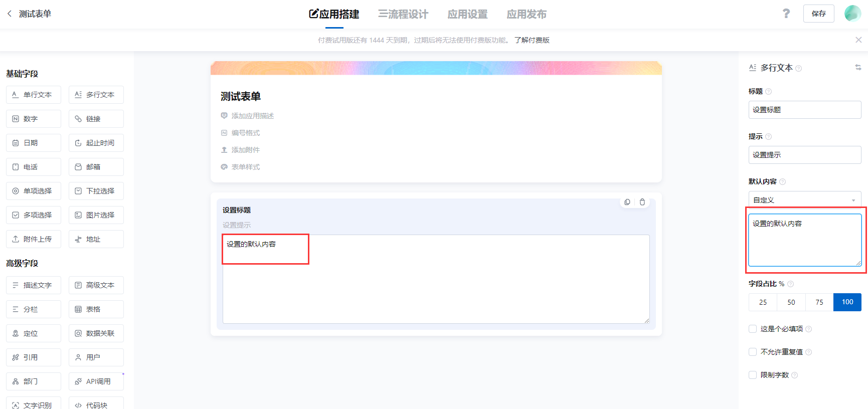
Task: Click 添加应用描述
Action: (x=247, y=116)
